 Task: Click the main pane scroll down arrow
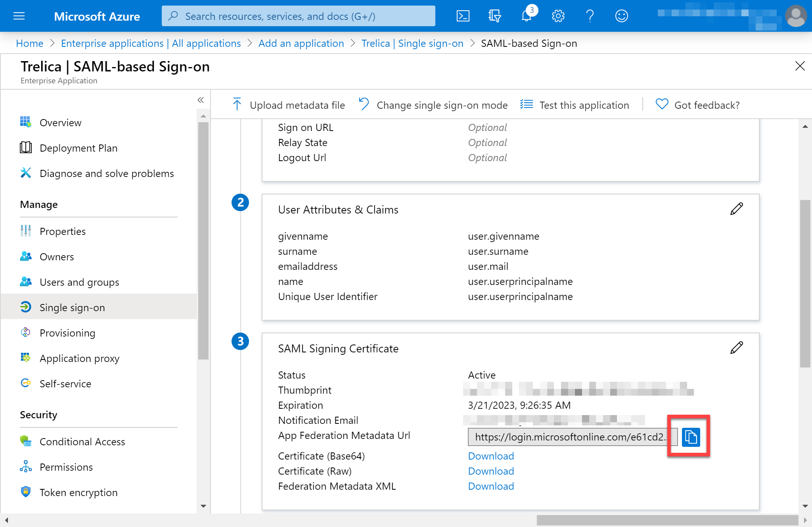(805, 506)
